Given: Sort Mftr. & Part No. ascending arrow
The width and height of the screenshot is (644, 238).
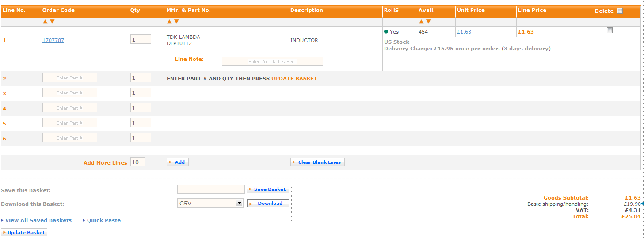Looking at the screenshot, I should coord(169,22).
